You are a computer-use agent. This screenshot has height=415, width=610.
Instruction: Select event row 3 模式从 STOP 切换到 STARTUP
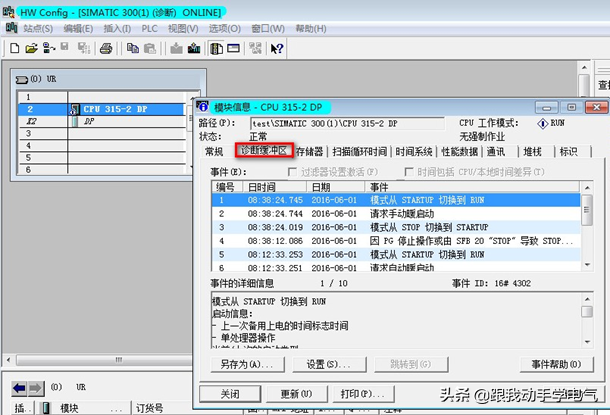(x=396, y=227)
